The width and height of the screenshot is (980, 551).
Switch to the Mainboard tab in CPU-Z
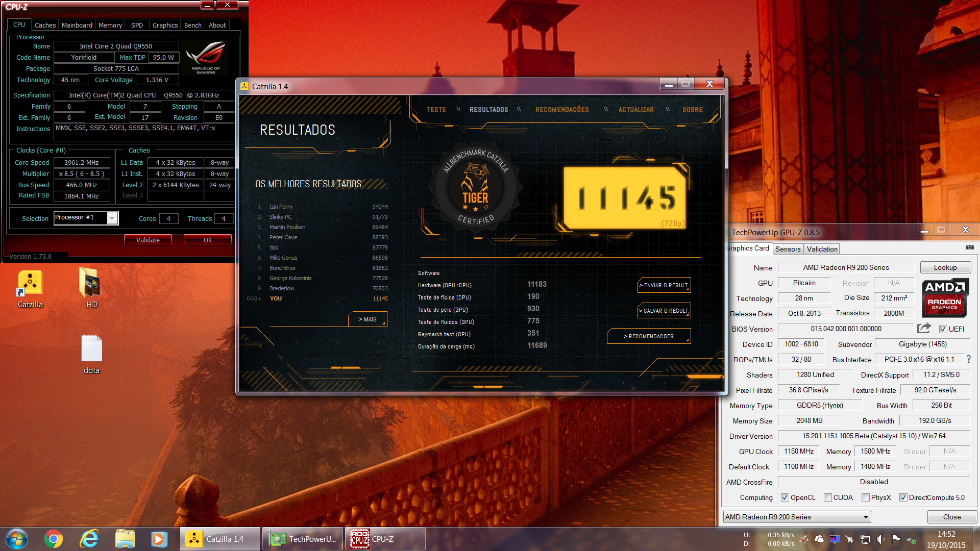tap(77, 25)
